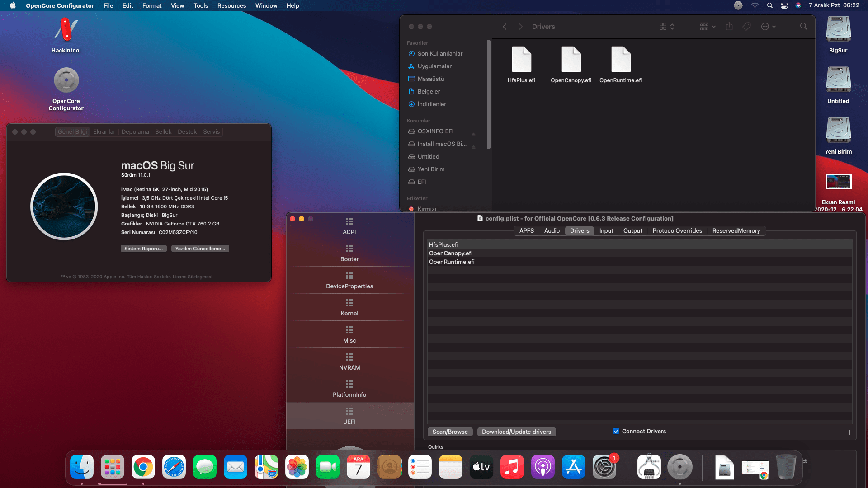Select HfsPlus.efi in the Drivers folder
This screenshot has width=868, height=488.
point(522,59)
